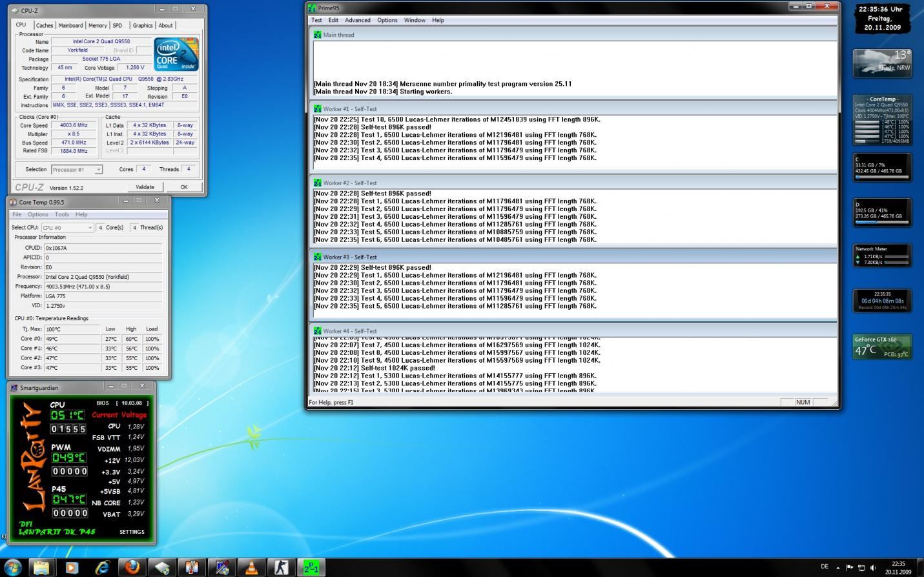The width and height of the screenshot is (924, 577).
Task: Click the Smartguardian title bar icon
Action: point(14,388)
